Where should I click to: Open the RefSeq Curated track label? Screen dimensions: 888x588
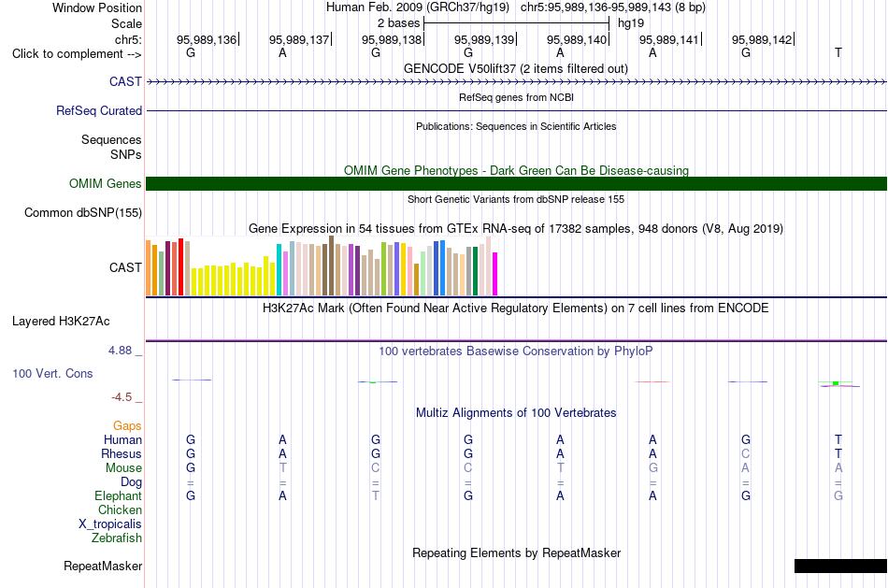[98, 110]
